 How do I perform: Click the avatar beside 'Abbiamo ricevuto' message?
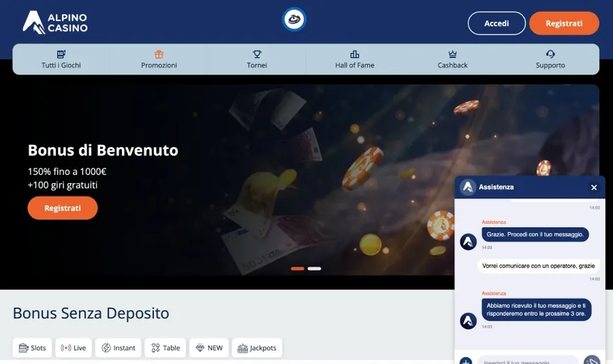click(468, 321)
